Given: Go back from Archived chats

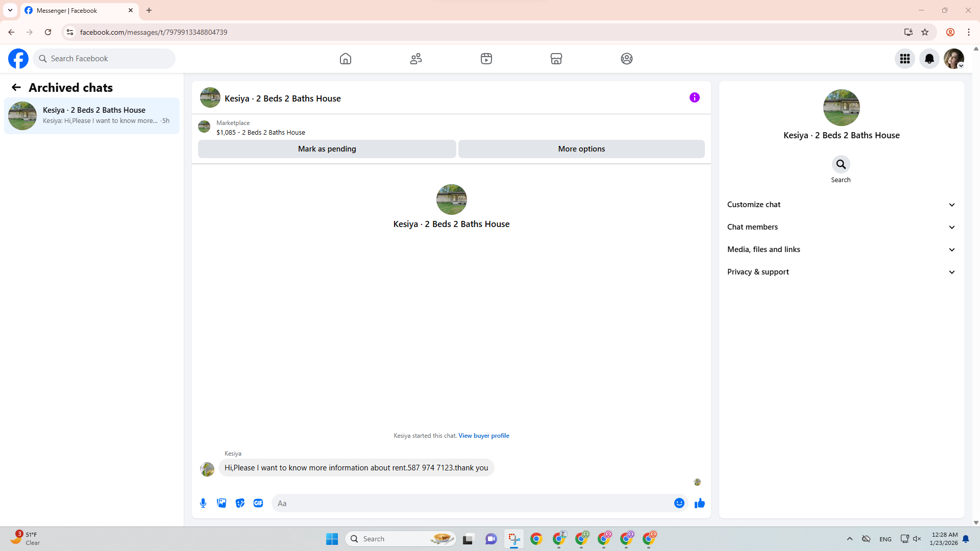Looking at the screenshot, I should (16, 87).
